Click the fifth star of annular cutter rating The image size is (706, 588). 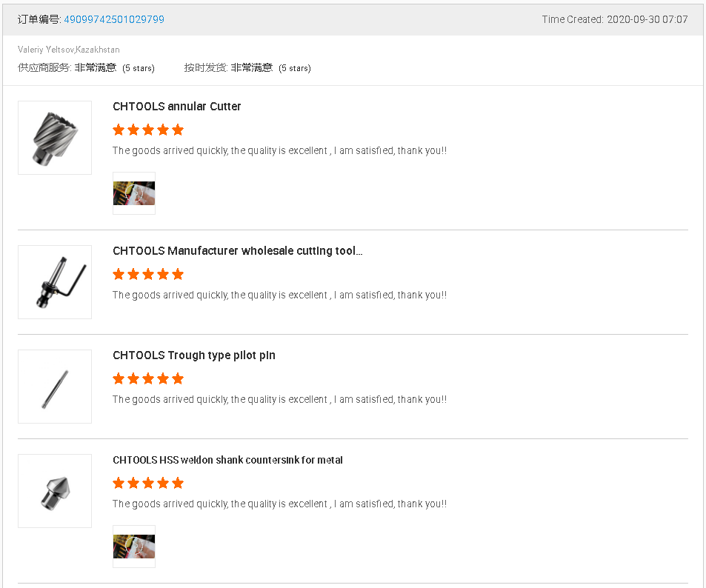(178, 130)
